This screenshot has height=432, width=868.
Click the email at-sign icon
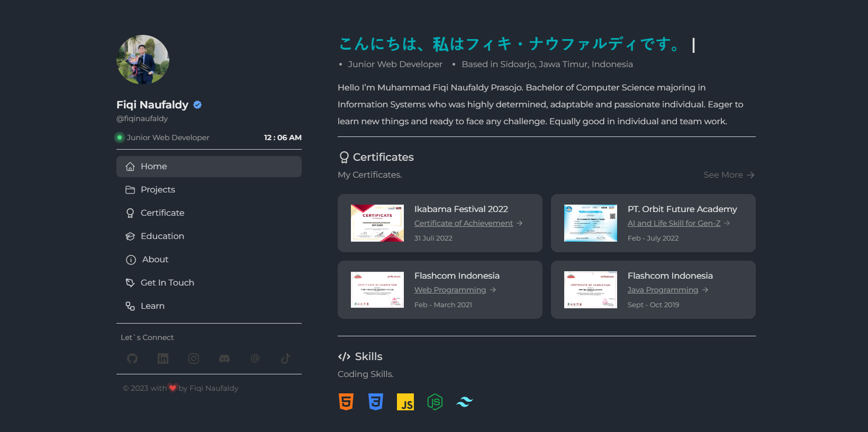255,359
